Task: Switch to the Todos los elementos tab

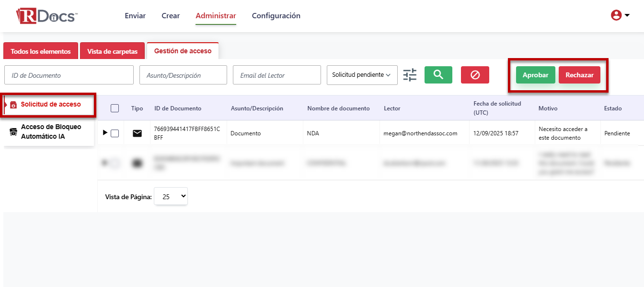Action: (x=41, y=51)
